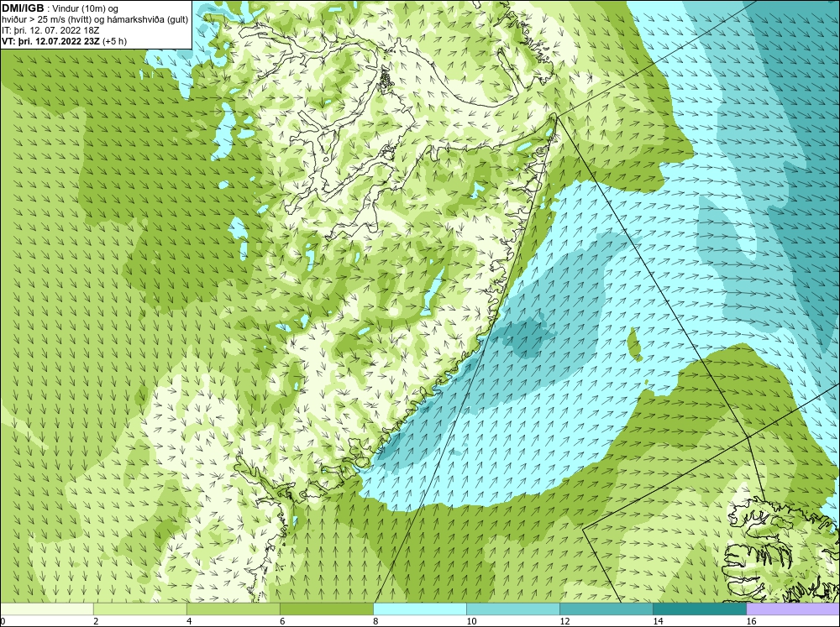Select the light green 2–4 m/s scale swatch
This screenshot has height=627, width=840.
140,609
